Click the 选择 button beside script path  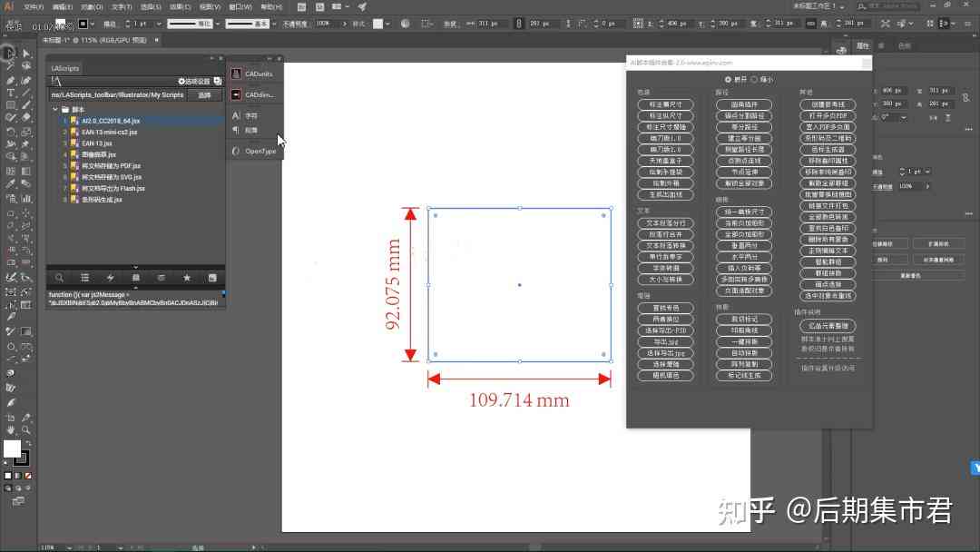pyautogui.click(x=204, y=95)
